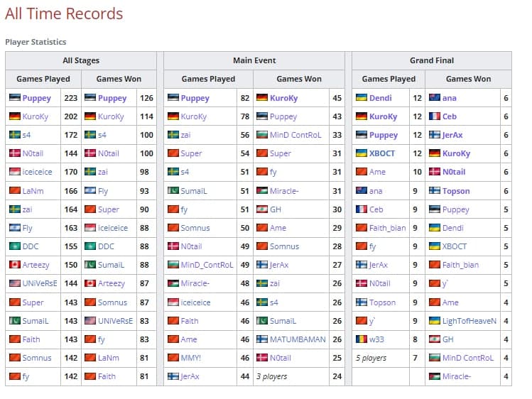Follow the LighTofHeaveN player link
Viewport: 532px width, 399px height.
point(469,321)
